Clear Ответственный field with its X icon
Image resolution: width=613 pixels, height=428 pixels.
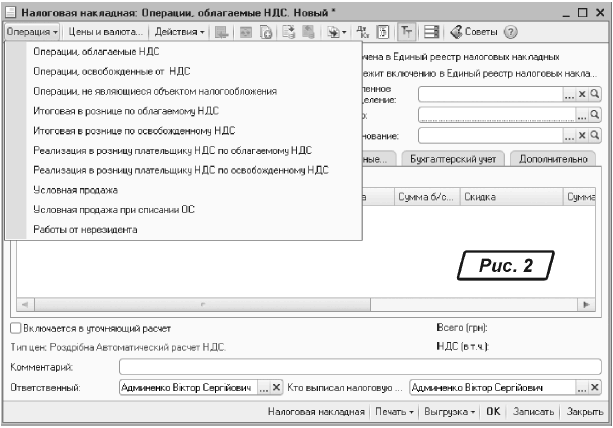[277, 387]
